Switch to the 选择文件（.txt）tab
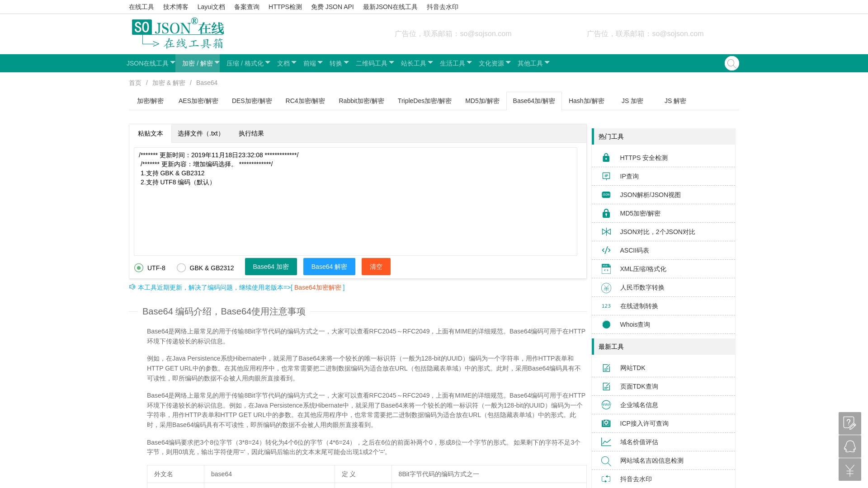Viewport: 868px width, 488px height. 200,134
